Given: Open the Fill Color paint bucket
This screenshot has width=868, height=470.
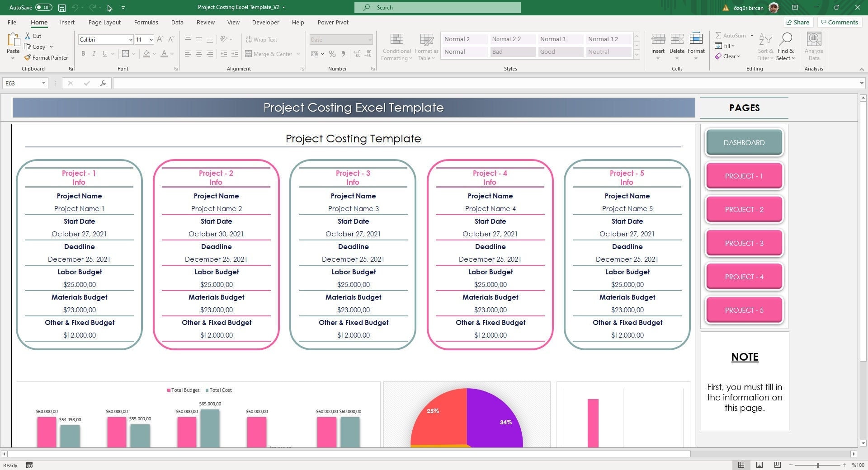Looking at the screenshot, I should pos(146,54).
